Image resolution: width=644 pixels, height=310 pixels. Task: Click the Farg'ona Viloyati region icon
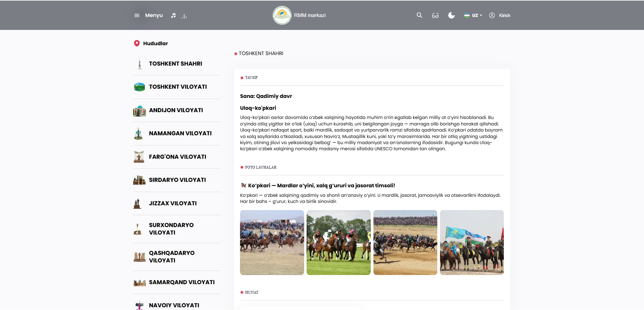pos(139,157)
